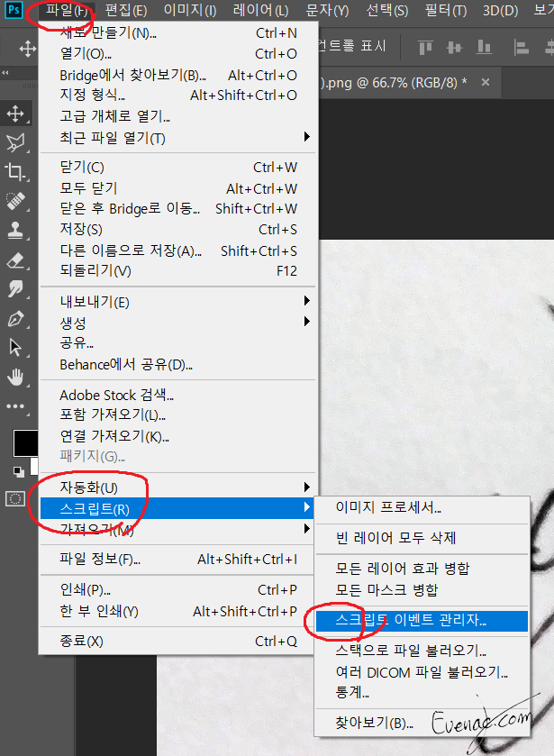Collapse toolbar with double-arrow icon
Screen dimensions: 554x756
(5, 73)
